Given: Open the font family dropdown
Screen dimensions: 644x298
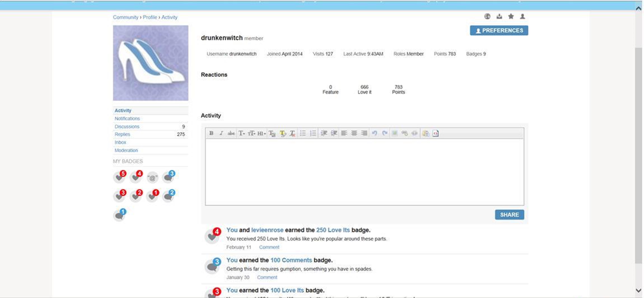Looking at the screenshot, I should 241,133.
